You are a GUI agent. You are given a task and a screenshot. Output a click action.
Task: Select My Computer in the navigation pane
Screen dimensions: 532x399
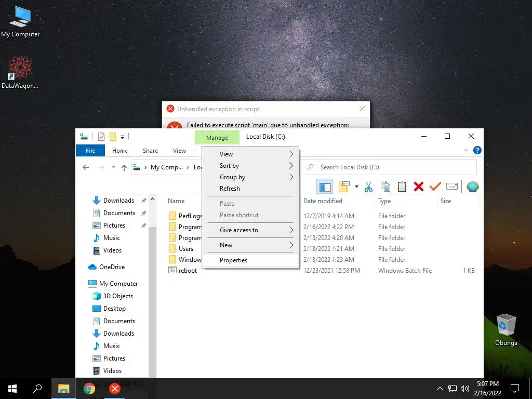pyautogui.click(x=113, y=284)
